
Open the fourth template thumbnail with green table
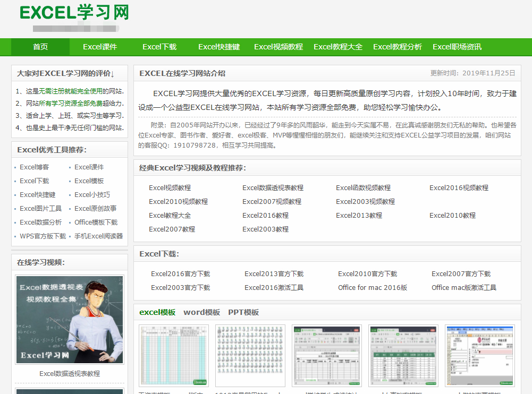403,356
